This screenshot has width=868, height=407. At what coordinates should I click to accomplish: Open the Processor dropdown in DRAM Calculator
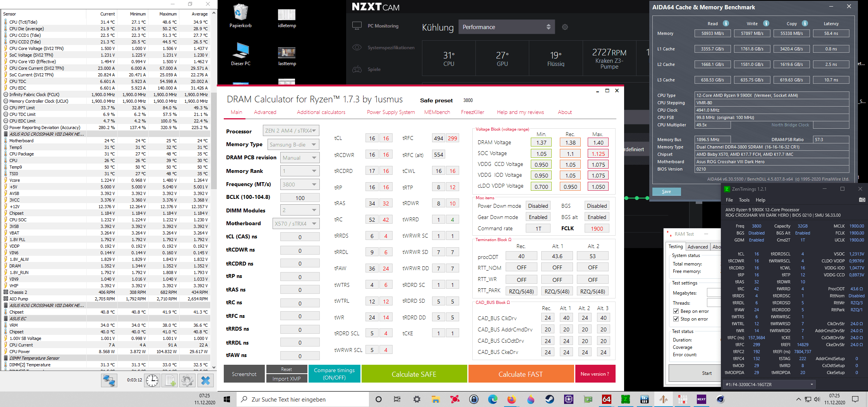tap(291, 131)
